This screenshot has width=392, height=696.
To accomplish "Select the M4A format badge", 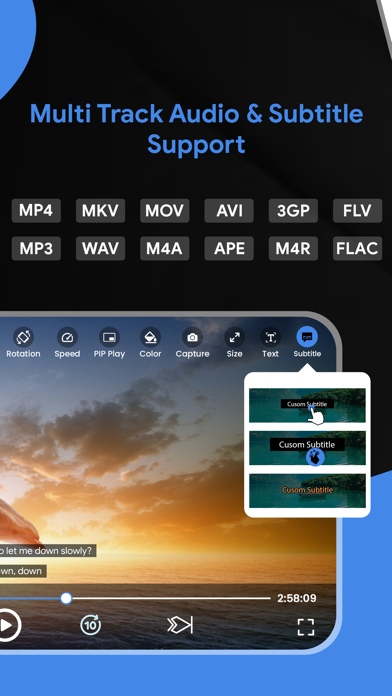I will [x=165, y=249].
